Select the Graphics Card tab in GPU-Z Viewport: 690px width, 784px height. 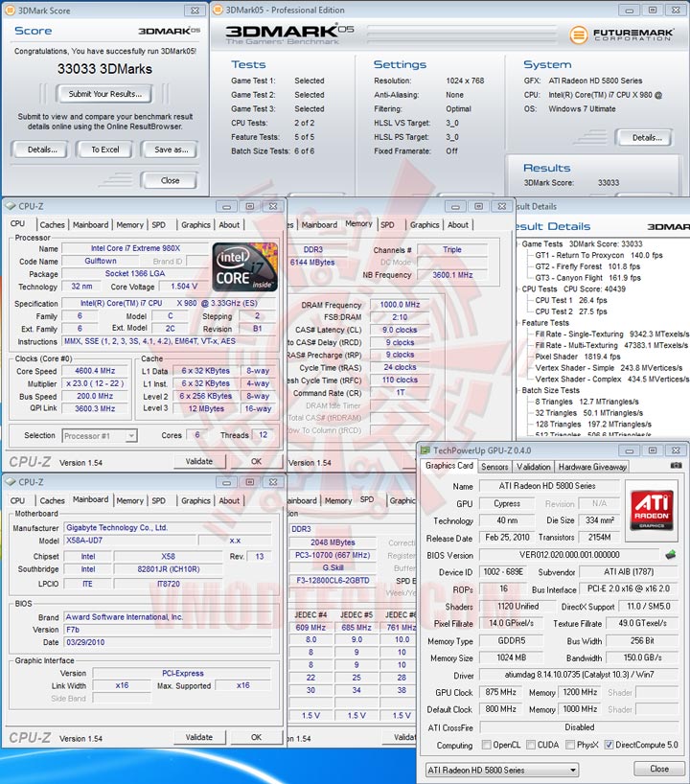449,466
